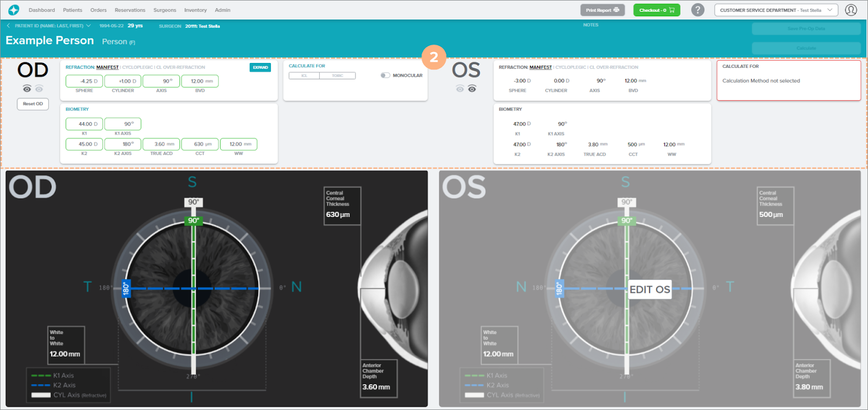Viewport: 868px width, 410px height.
Task: Open the Customer Service Department dropdown
Action: (776, 10)
